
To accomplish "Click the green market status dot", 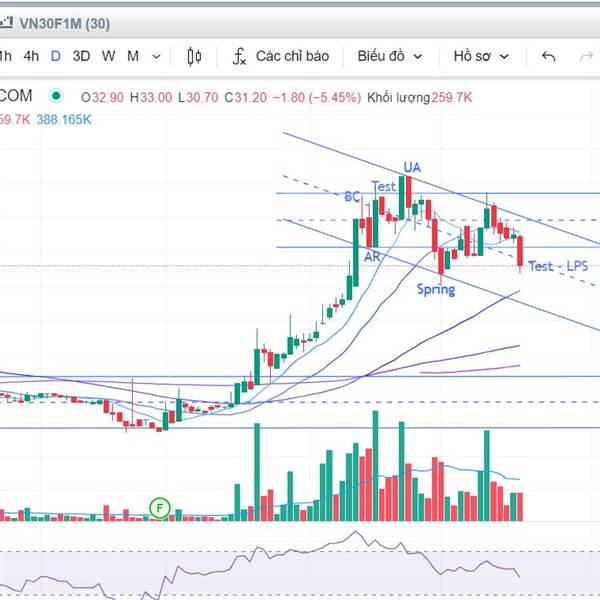I will pyautogui.click(x=56, y=96).
